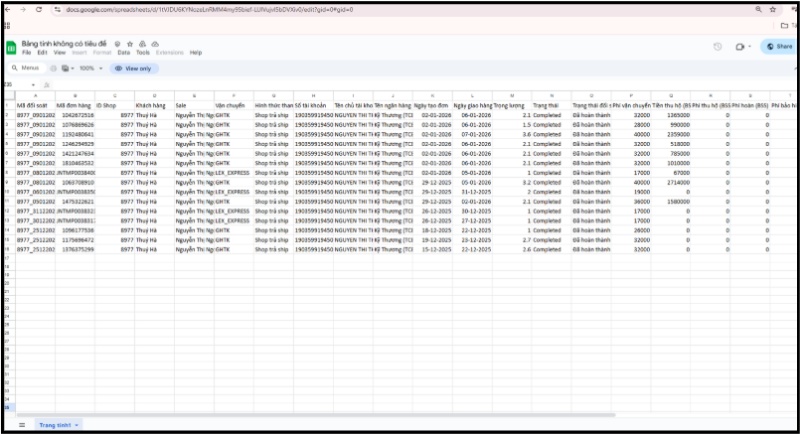The image size is (800, 434).
Task: Click header cell Vận chuyển
Action: tap(234, 106)
